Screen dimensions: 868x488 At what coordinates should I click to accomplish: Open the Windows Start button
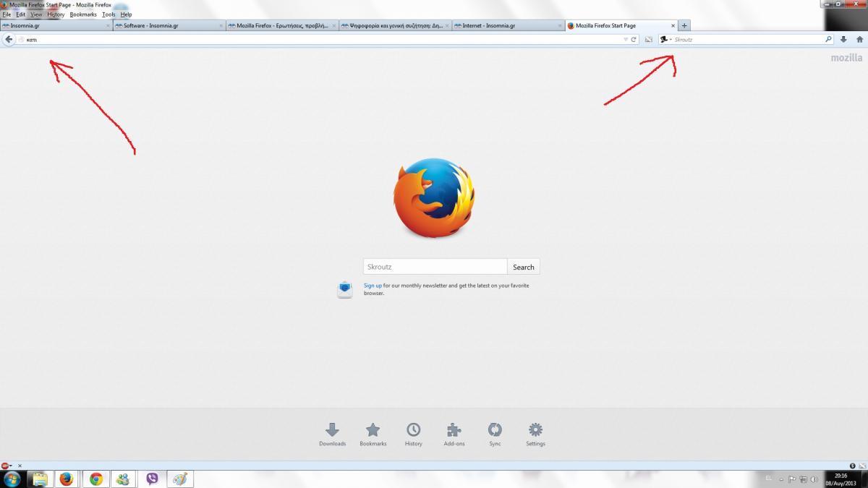(x=12, y=479)
